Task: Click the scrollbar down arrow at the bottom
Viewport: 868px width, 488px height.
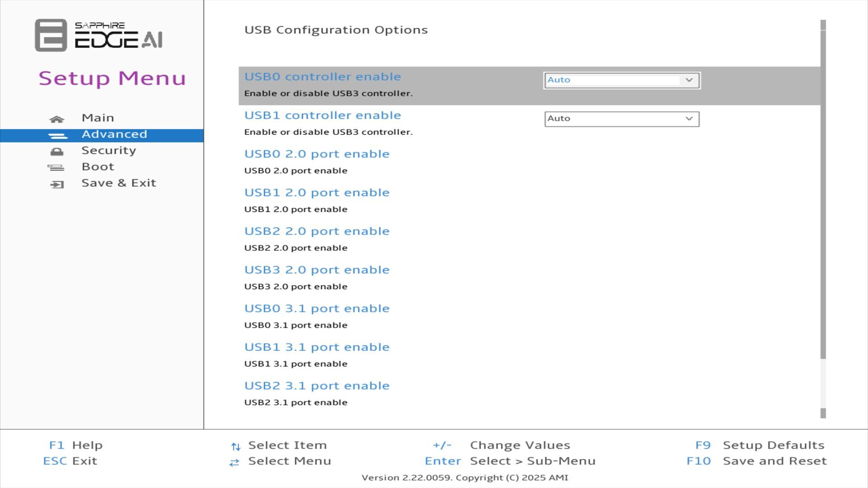Action: pyautogui.click(x=823, y=413)
